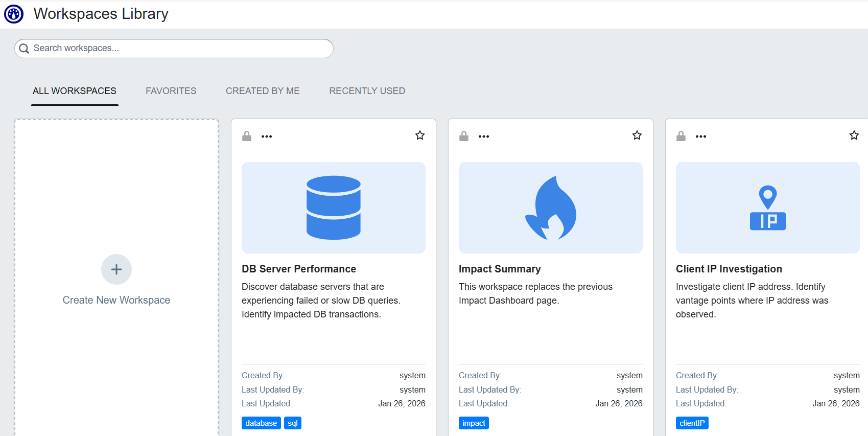Switch to the Favorites tab
This screenshot has height=436, width=868.
[171, 91]
